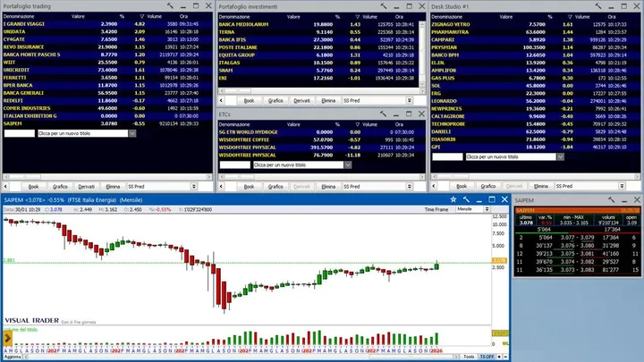
Task: Select WISDOMTREE PHYSICAL row valued 391.5700
Action: pyautogui.click(x=322, y=147)
